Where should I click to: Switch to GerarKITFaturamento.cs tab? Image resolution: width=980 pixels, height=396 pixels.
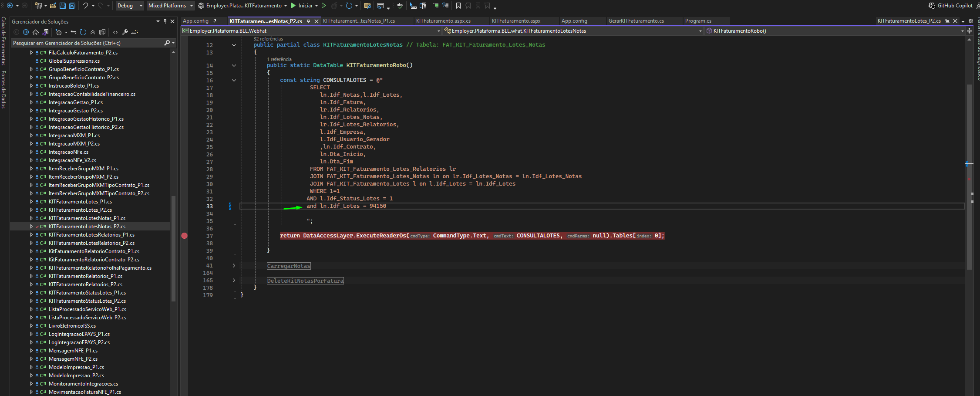[636, 21]
